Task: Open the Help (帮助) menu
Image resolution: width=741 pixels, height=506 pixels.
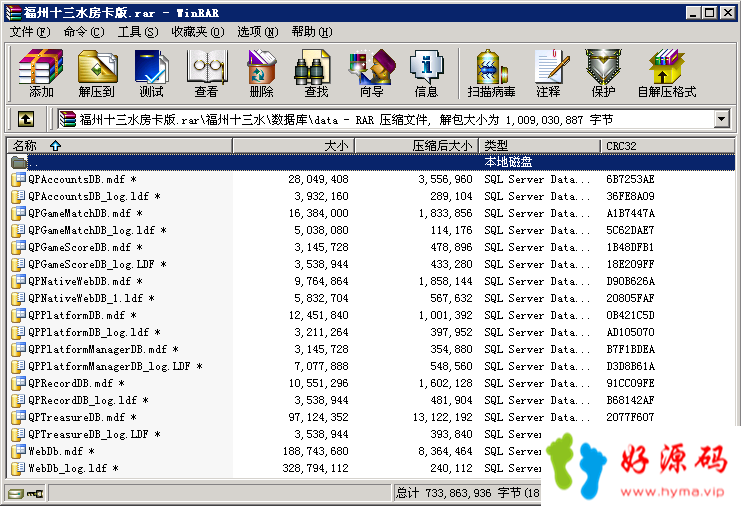Action: [312, 32]
